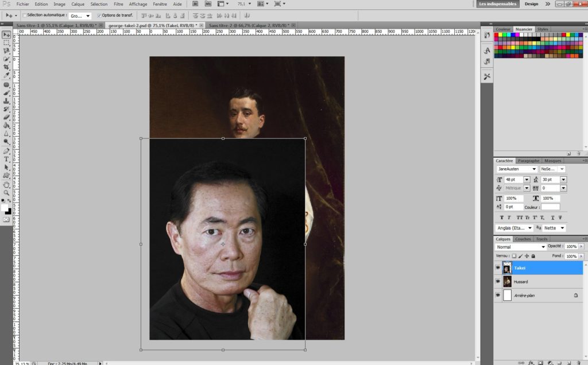Screen dimensions: 588x365
Task: Select the Crop tool in the toolbox
Action: click(6, 67)
